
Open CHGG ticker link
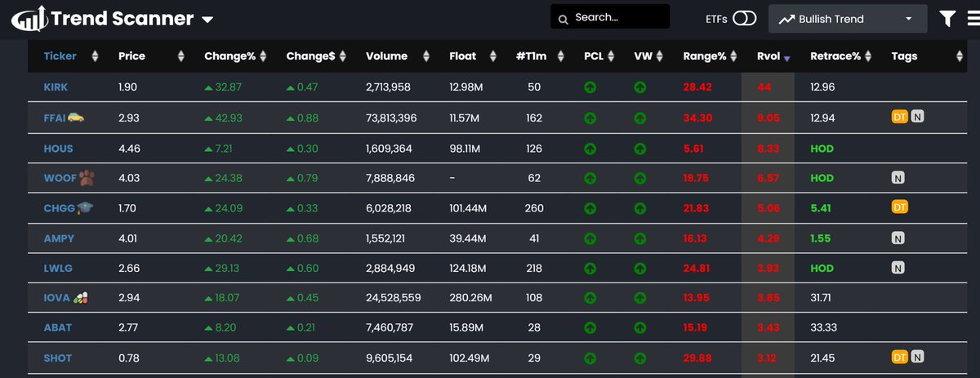point(59,208)
